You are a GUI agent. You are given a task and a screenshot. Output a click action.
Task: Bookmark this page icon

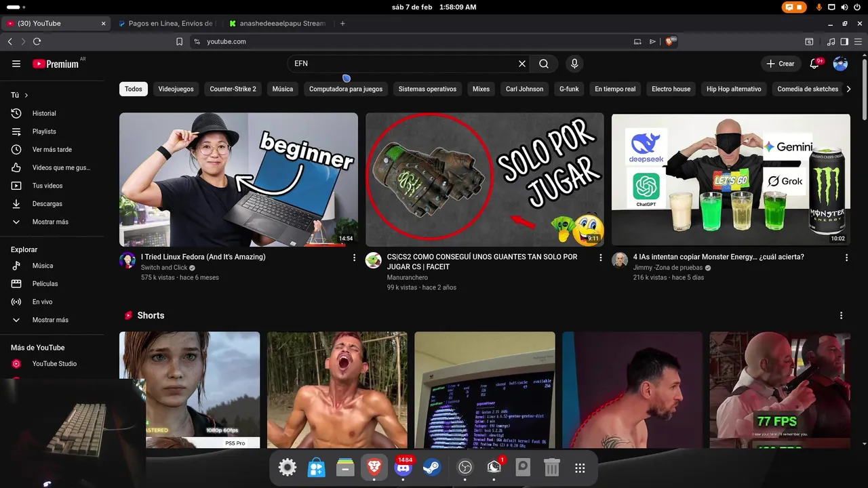tap(180, 41)
